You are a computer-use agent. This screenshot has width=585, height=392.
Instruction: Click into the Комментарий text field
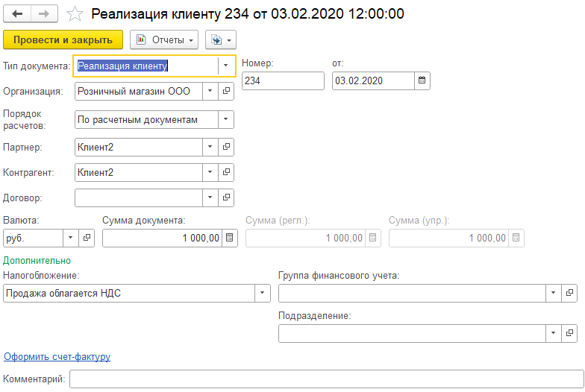(x=326, y=379)
